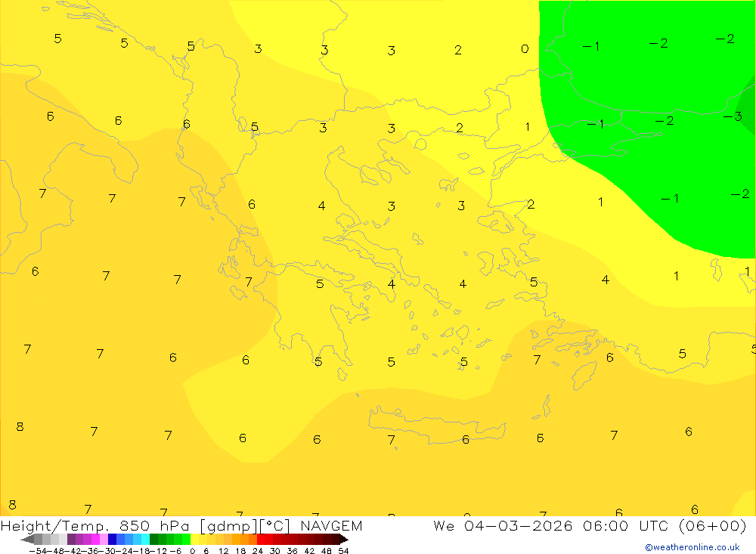
Task: Click the '-48' legend scale label
Action: click(55, 551)
